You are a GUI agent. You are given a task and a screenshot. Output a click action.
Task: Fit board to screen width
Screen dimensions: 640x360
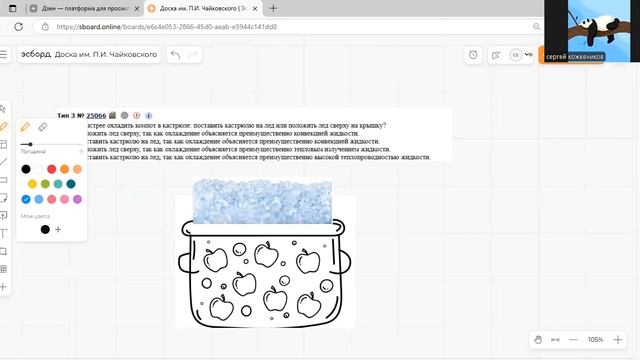[555, 340]
